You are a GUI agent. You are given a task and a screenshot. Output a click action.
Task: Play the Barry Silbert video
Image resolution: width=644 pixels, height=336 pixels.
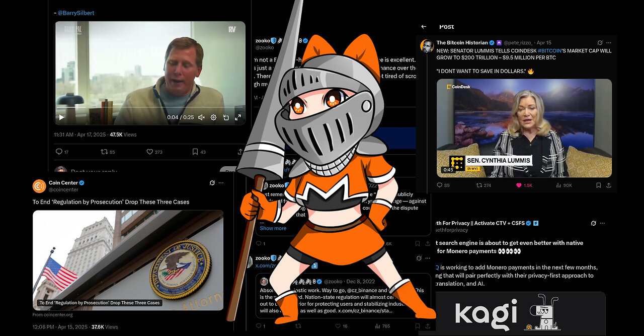[x=61, y=117]
